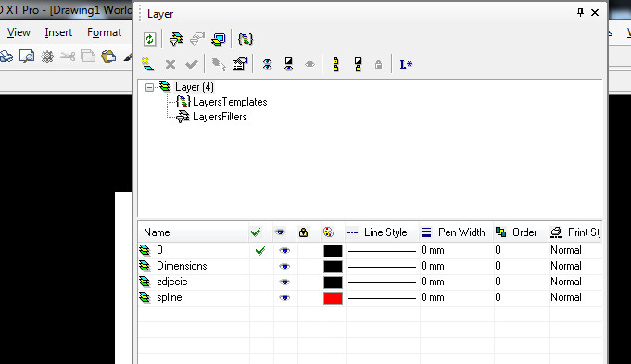
Task: Select LayersFilters in the tree
Action: click(220, 117)
